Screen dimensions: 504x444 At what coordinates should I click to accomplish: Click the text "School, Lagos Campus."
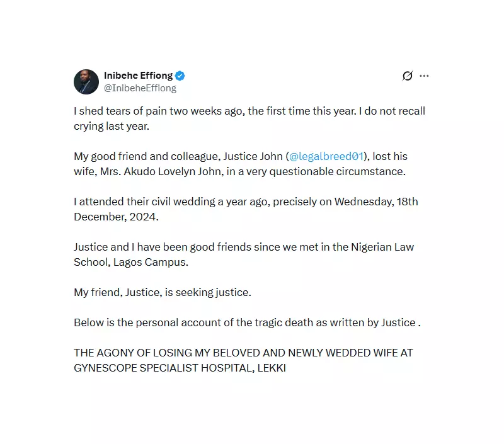coord(130,262)
